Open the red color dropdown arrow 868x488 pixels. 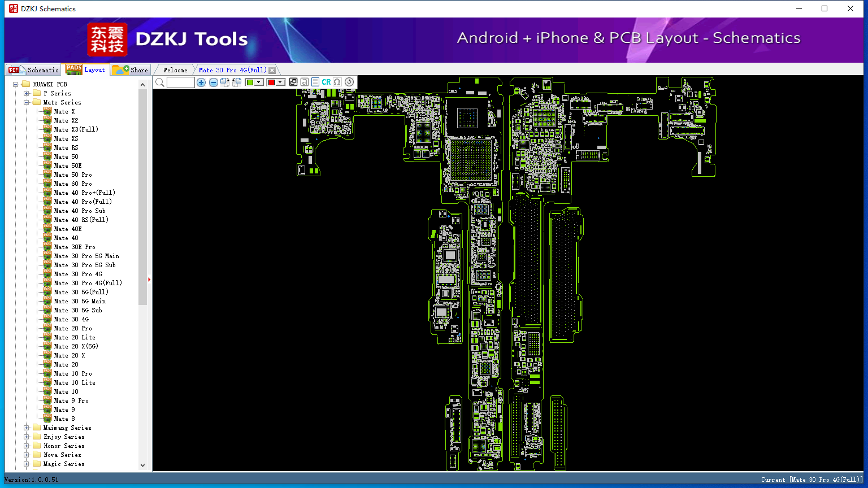coord(280,82)
